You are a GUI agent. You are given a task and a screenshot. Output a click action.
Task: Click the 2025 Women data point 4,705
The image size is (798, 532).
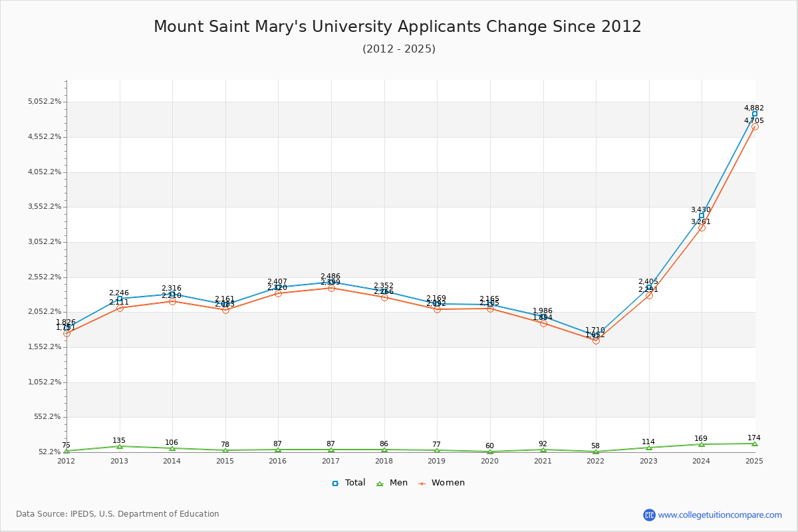[755, 126]
